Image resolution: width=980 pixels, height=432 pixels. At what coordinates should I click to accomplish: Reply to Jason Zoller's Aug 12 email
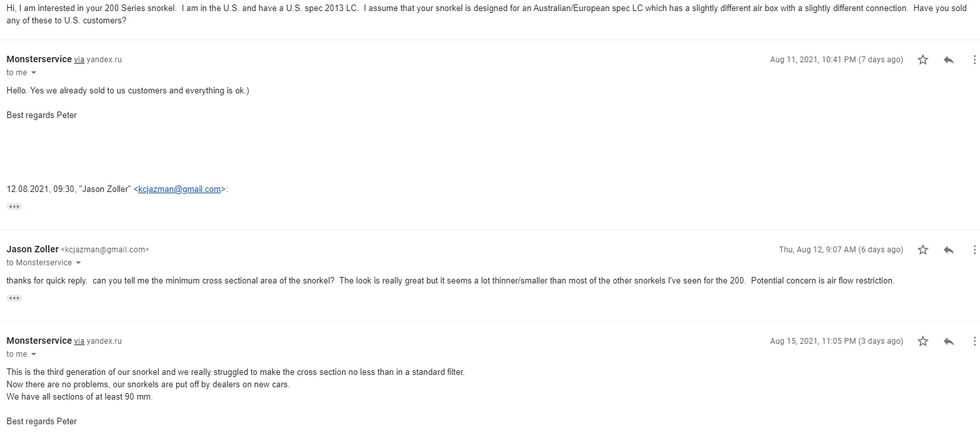949,250
